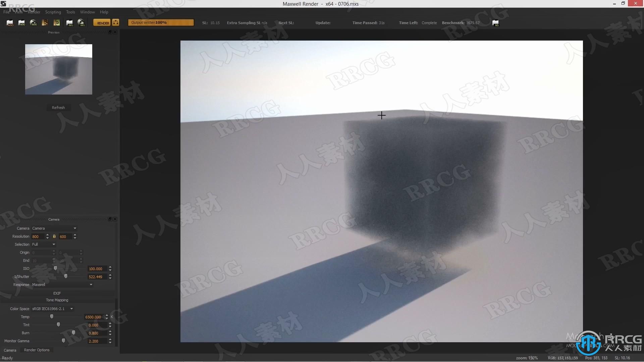This screenshot has height=362, width=644.
Task: Expand the Tone Mapping section
Action: click(57, 300)
